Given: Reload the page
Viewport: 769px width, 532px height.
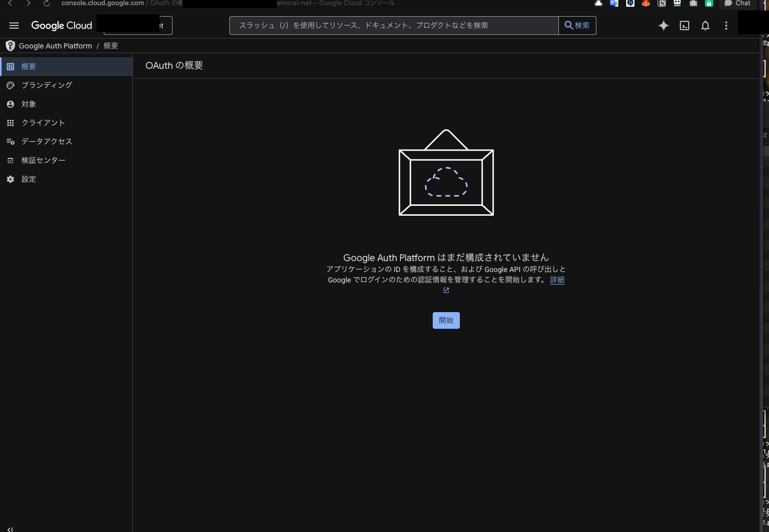Looking at the screenshot, I should (46, 4).
